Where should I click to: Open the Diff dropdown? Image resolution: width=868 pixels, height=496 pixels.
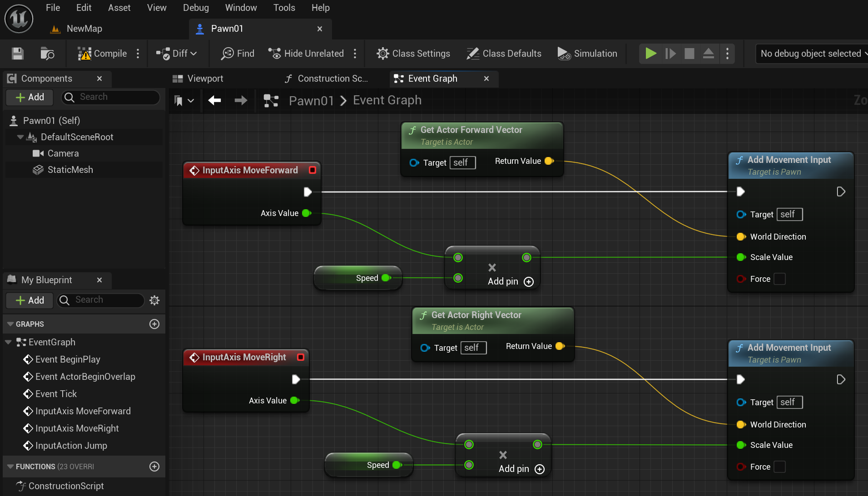(x=177, y=54)
